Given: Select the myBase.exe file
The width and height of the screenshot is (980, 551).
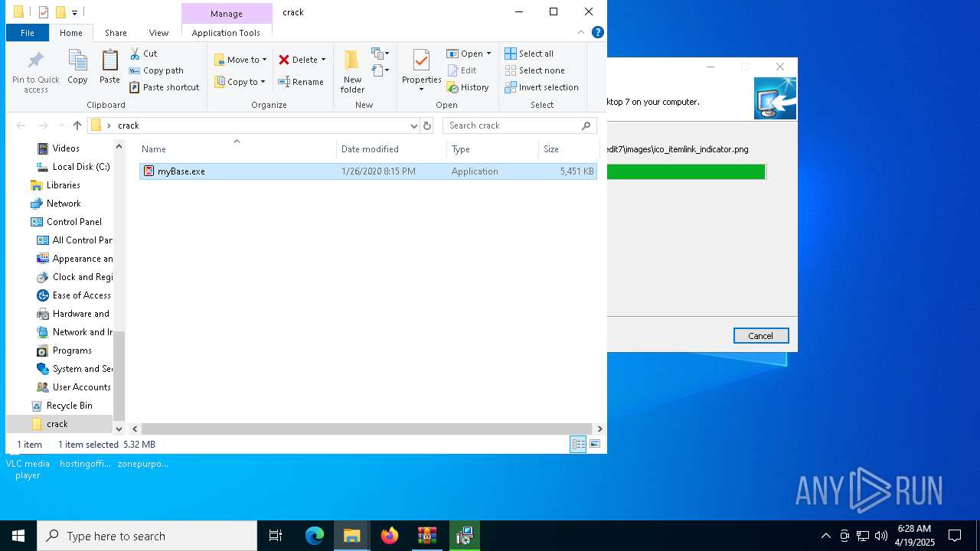Looking at the screenshot, I should click(367, 171).
